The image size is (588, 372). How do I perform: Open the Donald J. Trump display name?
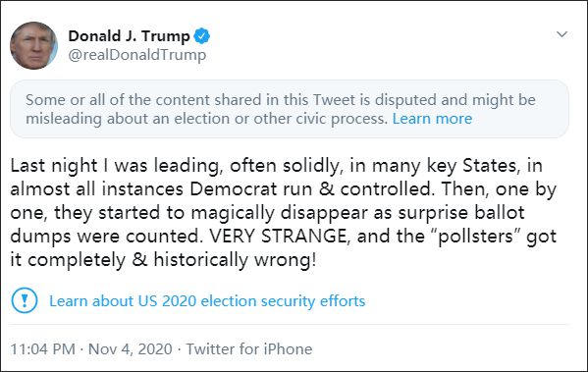click(x=129, y=36)
